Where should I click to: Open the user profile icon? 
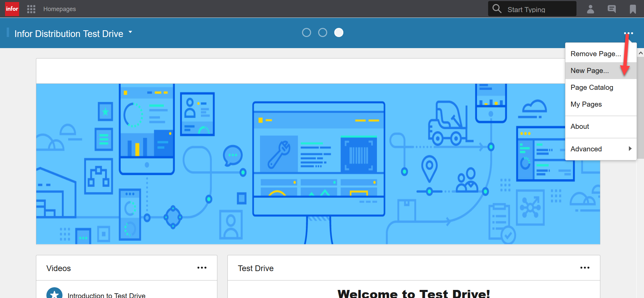click(590, 9)
